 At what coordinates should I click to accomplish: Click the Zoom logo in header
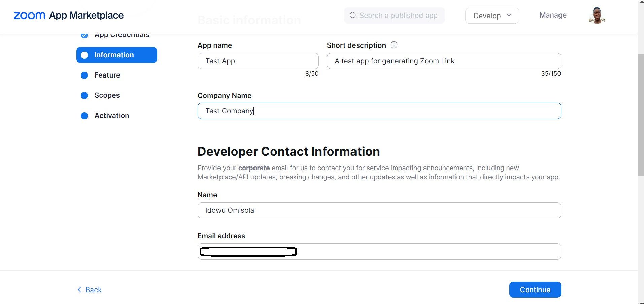click(x=29, y=16)
